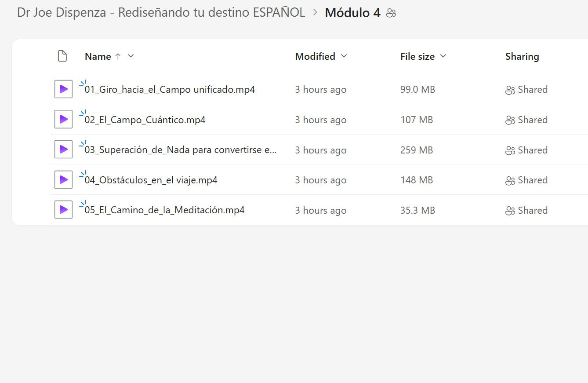The width and height of the screenshot is (588, 383).
Task: Open 04_Obstáculos_en_el viaje.mp4 file
Action: click(x=151, y=180)
